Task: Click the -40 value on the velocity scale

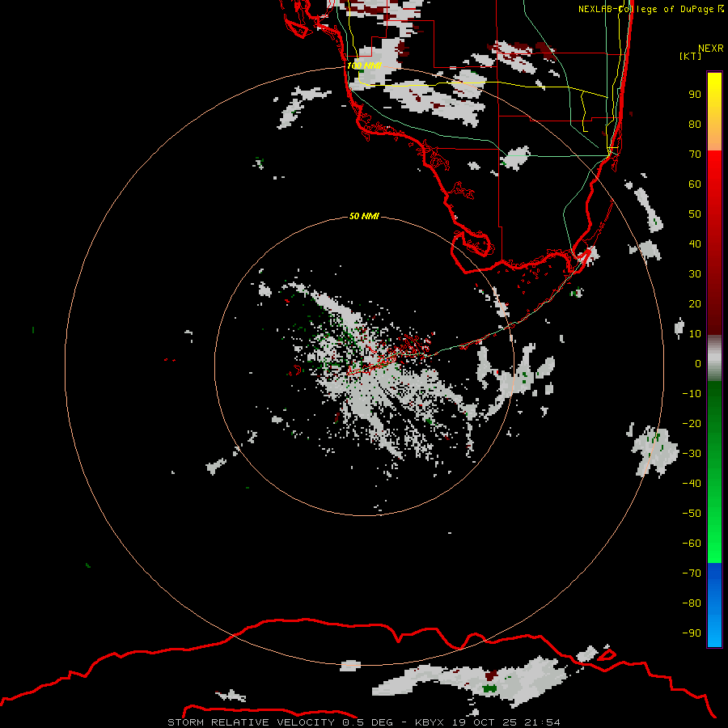Action: point(692,484)
